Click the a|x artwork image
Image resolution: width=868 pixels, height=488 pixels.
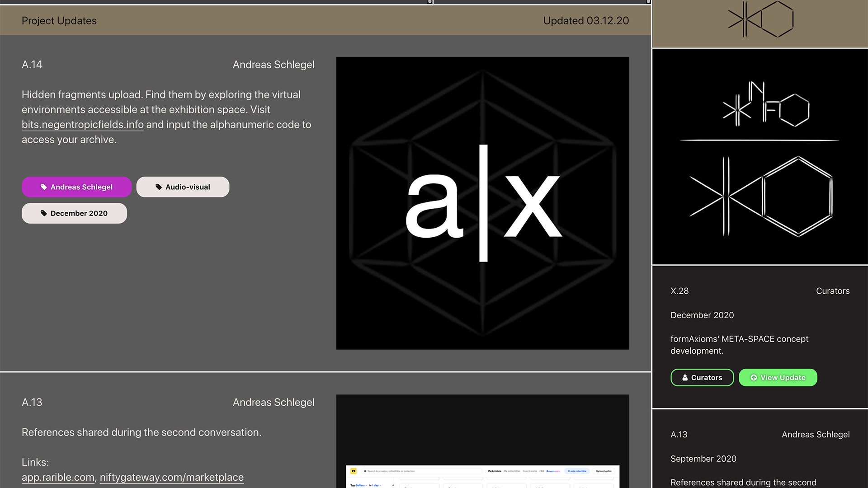point(482,203)
